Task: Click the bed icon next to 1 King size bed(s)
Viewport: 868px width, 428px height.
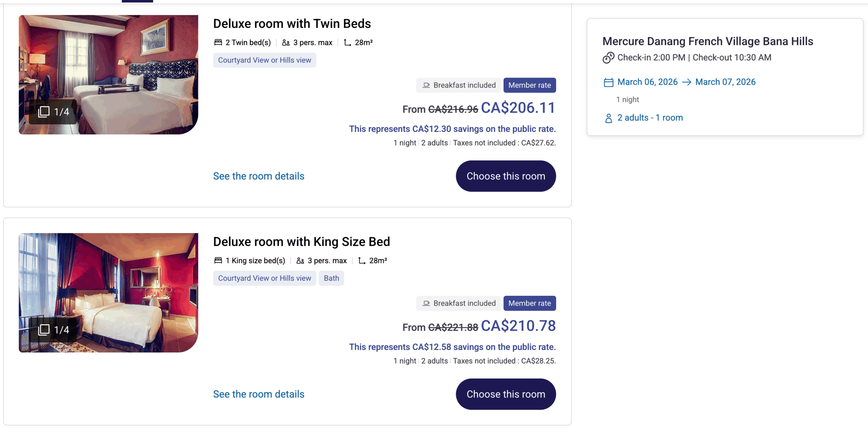Action: point(218,260)
